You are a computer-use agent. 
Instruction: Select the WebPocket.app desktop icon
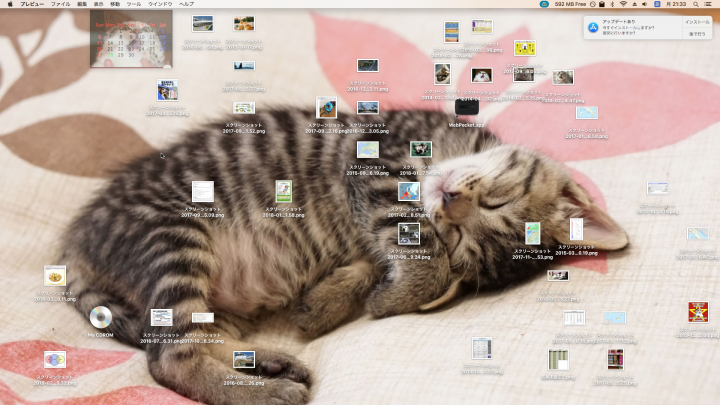(x=465, y=107)
